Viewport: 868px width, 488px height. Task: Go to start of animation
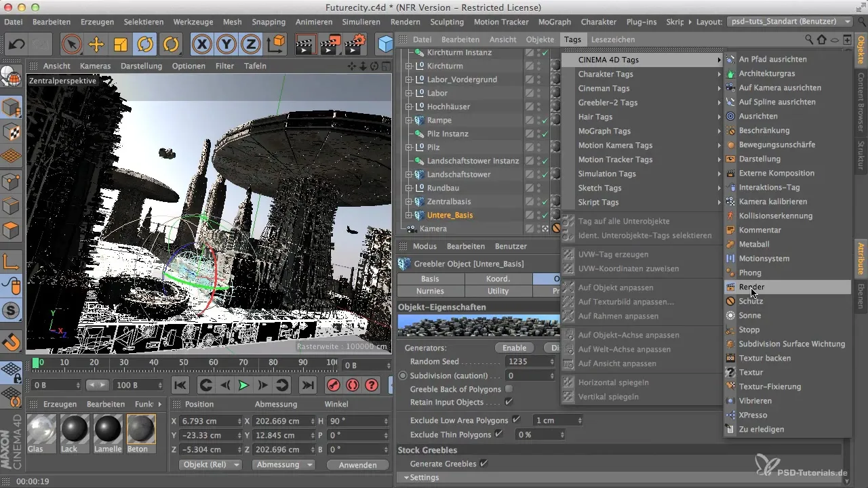(180, 385)
